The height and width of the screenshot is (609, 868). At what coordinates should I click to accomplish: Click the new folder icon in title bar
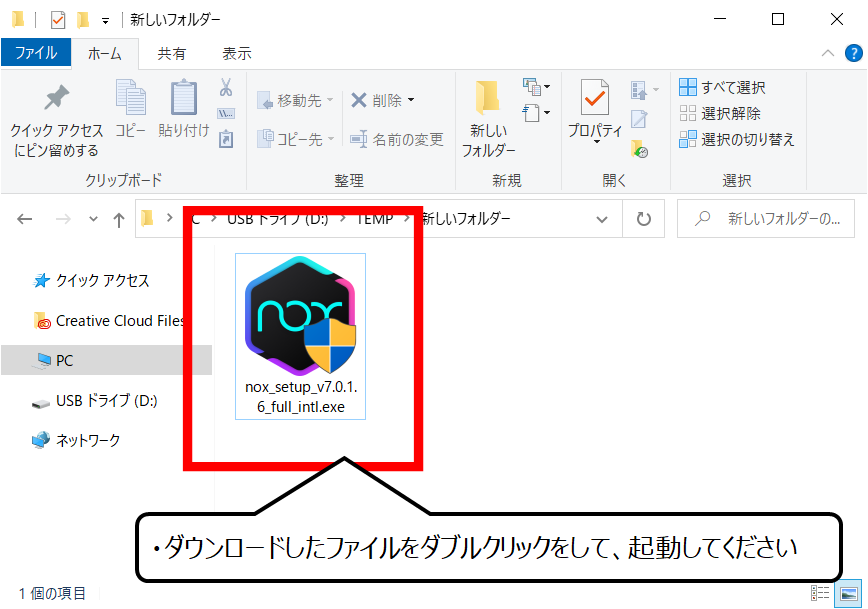coord(82,20)
